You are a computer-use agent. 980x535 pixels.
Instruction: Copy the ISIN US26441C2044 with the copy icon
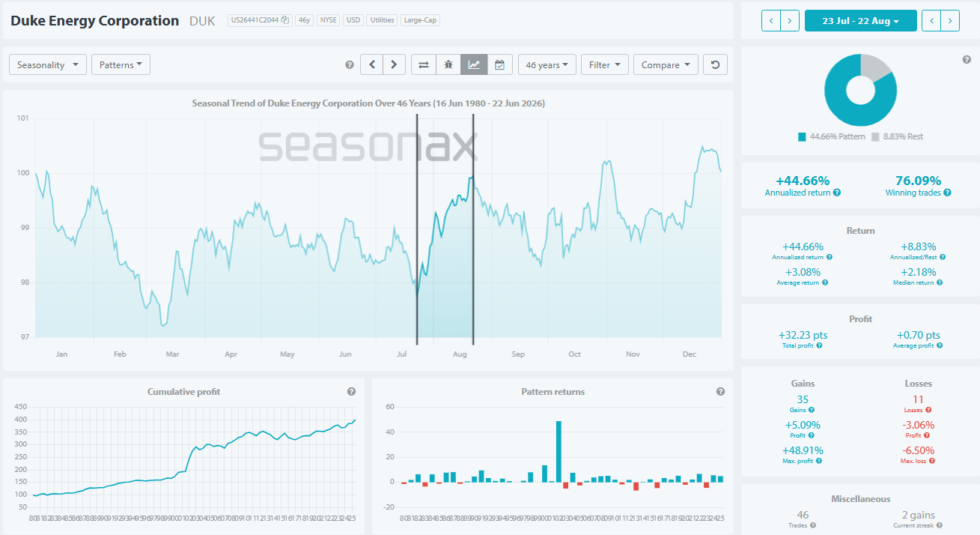coord(285,20)
